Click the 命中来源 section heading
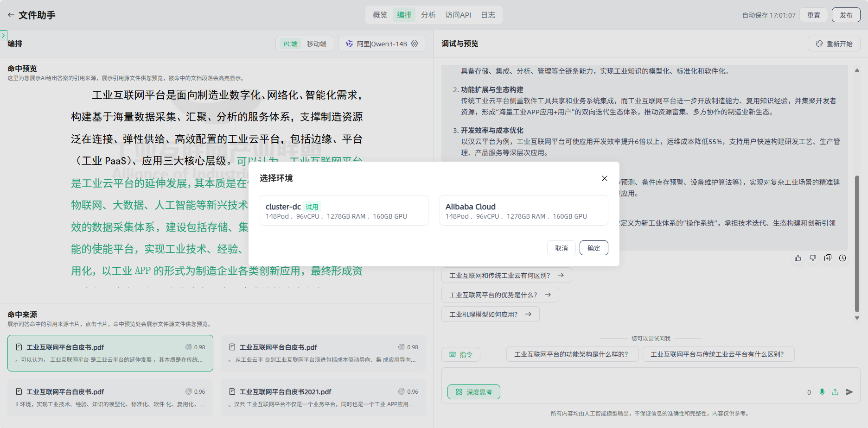Viewport: 868px width, 428px height. tap(22, 315)
